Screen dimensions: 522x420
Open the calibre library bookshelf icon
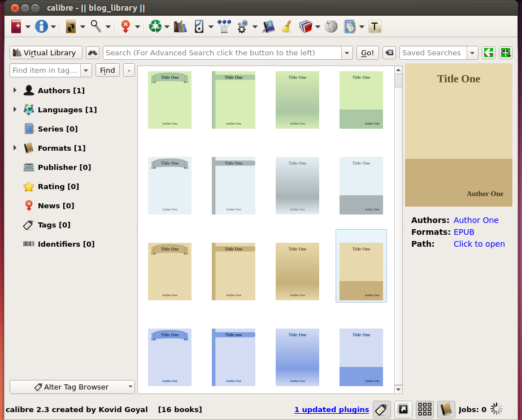(x=180, y=27)
